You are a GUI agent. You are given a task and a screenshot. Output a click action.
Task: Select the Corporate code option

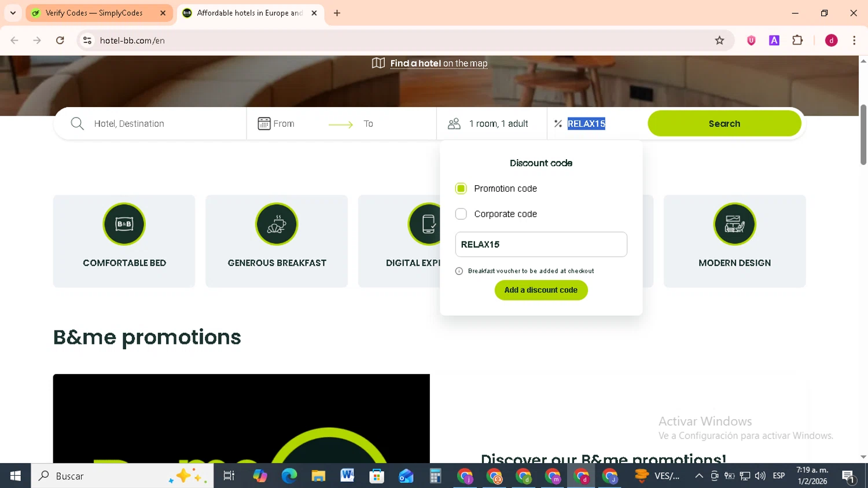pos(461,214)
